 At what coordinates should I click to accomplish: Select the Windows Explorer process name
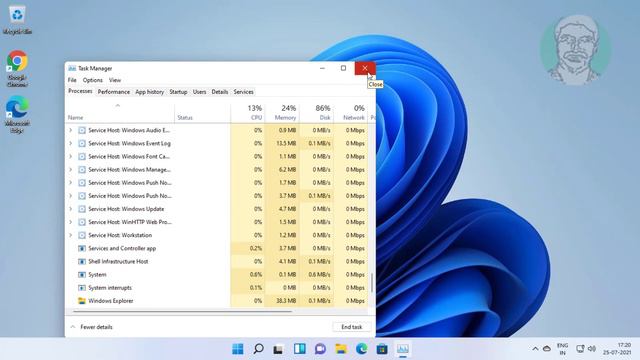111,301
